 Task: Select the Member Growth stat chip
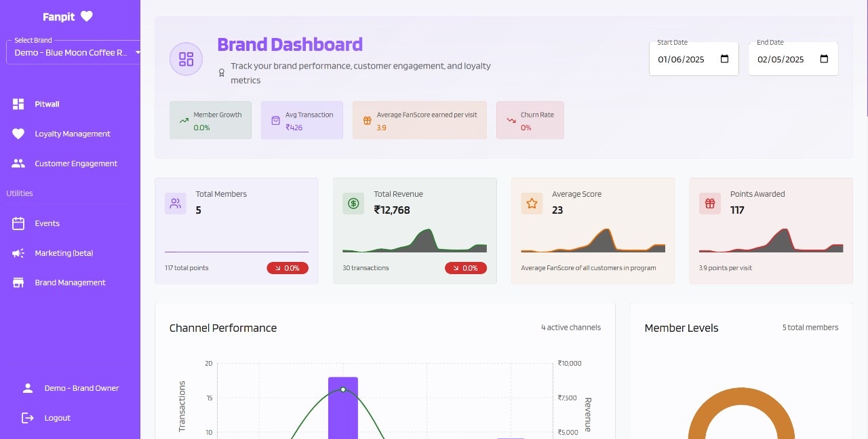tap(210, 120)
